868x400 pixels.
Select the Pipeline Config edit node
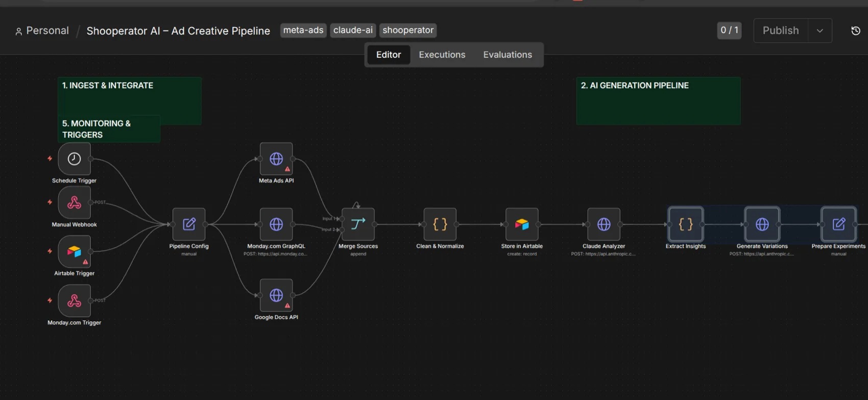point(189,224)
